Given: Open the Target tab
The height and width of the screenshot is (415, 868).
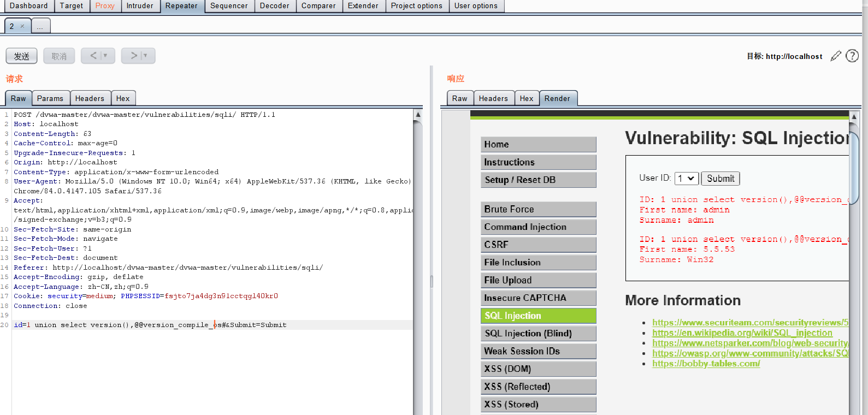Looking at the screenshot, I should click(x=72, y=6).
